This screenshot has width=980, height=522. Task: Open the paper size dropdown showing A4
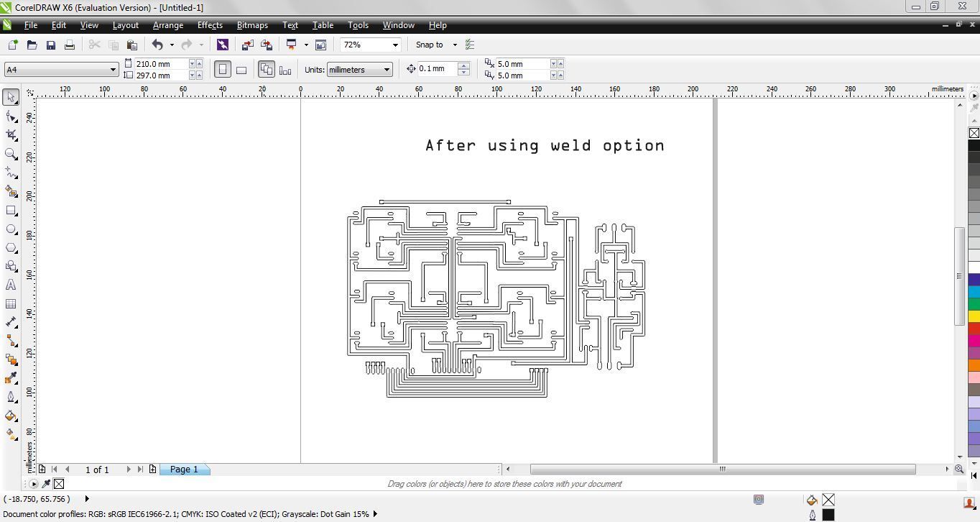111,69
